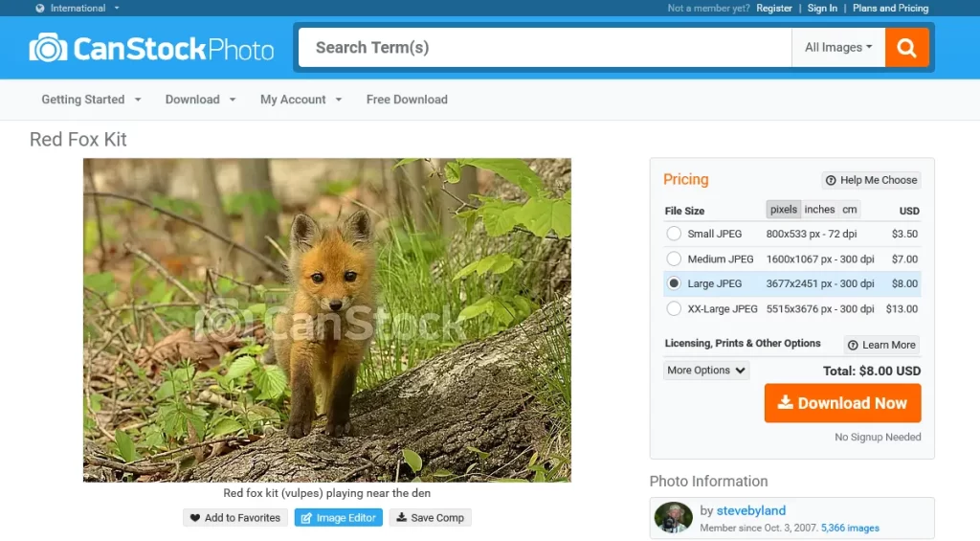Select the XX-Large JPEG radio option
The height and width of the screenshot is (541, 980).
[x=674, y=308]
